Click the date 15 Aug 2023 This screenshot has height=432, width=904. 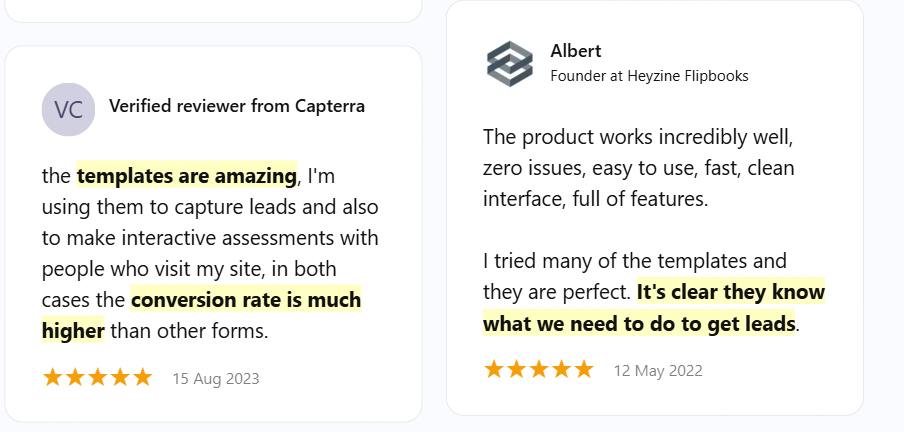(x=216, y=379)
